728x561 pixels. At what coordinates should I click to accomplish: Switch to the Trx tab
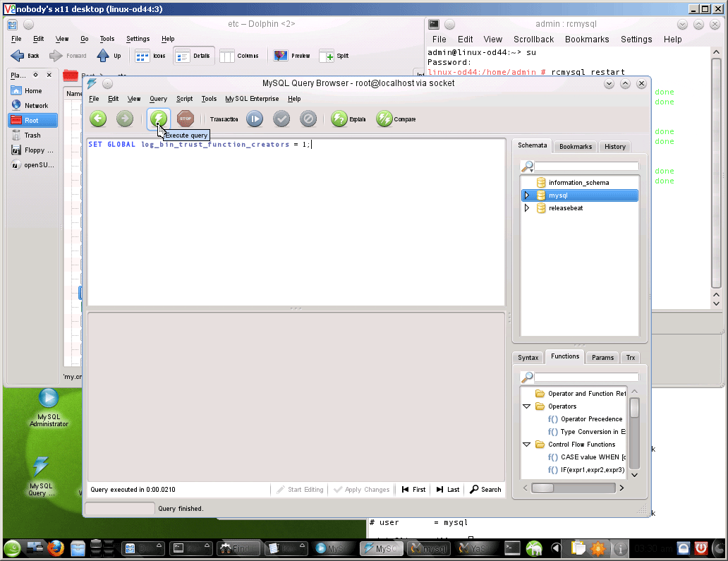coord(630,357)
